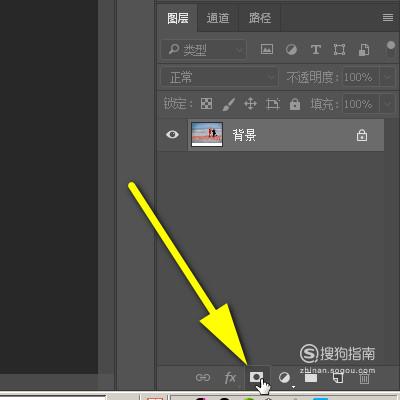Add a layer mask
This screenshot has width=400, height=400.
(x=256, y=377)
